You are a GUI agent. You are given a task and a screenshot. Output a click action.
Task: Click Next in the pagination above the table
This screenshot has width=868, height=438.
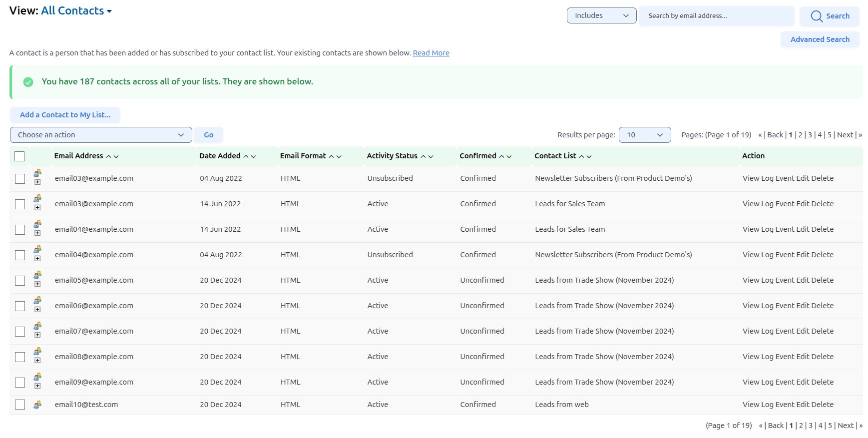(845, 135)
